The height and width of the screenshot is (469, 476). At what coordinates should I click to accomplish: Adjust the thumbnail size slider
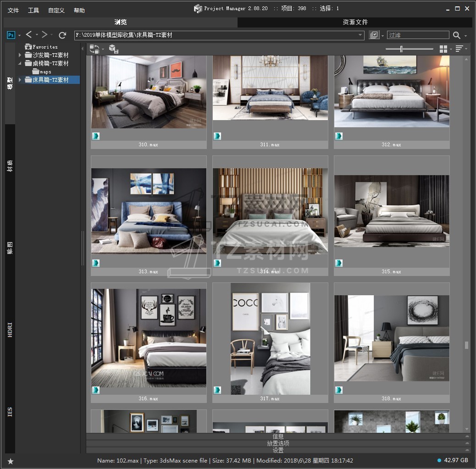[402, 49]
